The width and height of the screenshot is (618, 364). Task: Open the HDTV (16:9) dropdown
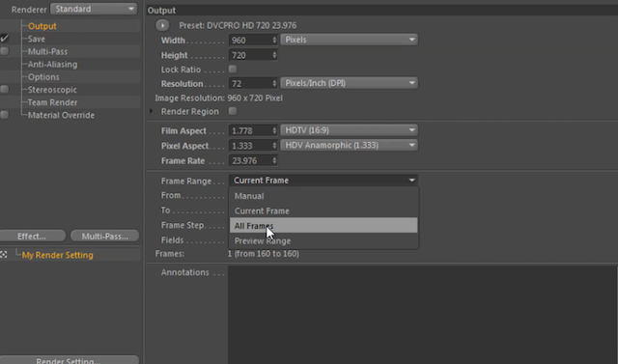(x=350, y=130)
